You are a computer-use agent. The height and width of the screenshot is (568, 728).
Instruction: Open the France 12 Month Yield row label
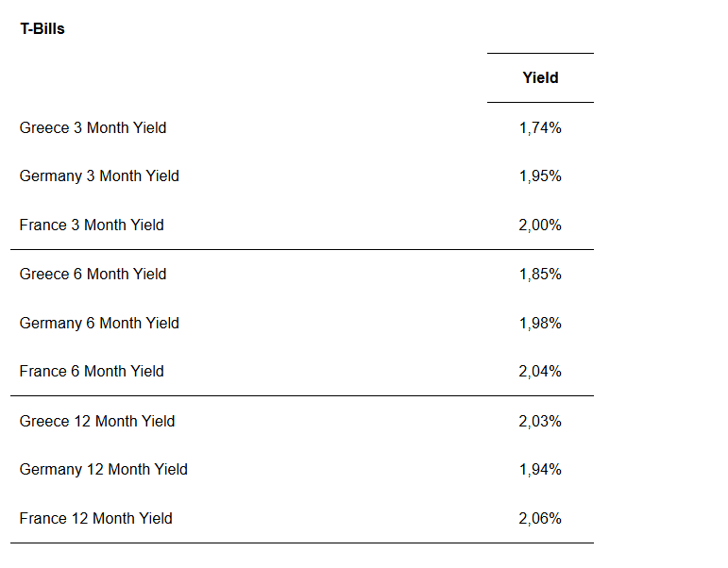click(96, 519)
